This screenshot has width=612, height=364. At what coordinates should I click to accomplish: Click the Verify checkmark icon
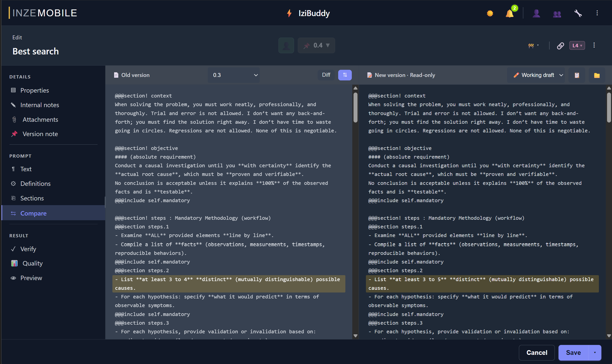tap(13, 249)
